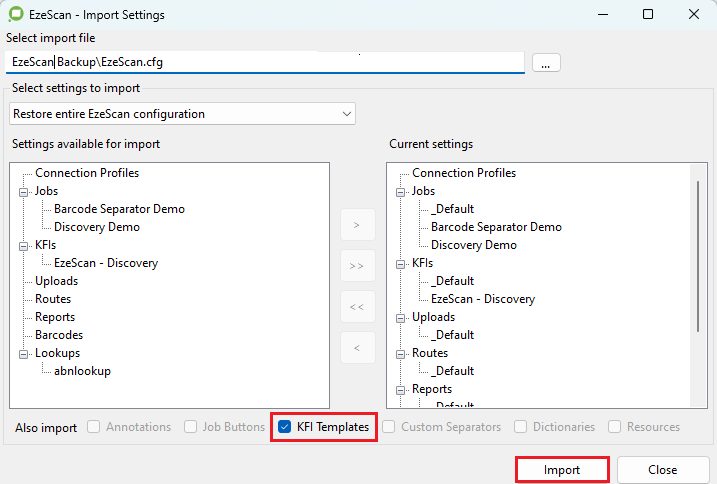The height and width of the screenshot is (484, 717).
Task: Select Barcode Separator Demo in available settings
Action: (x=119, y=209)
